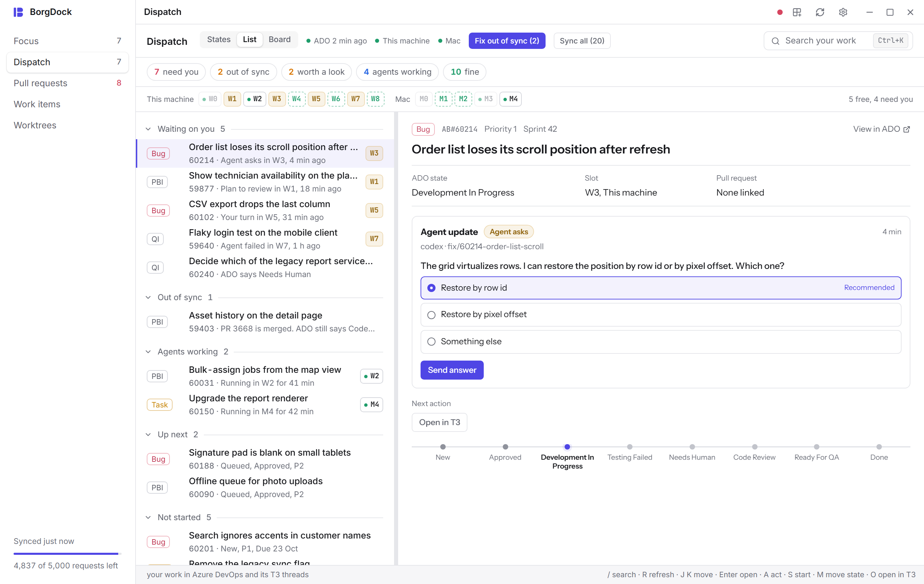
Task: Click W3 badge on Order list row
Action: 374,153
